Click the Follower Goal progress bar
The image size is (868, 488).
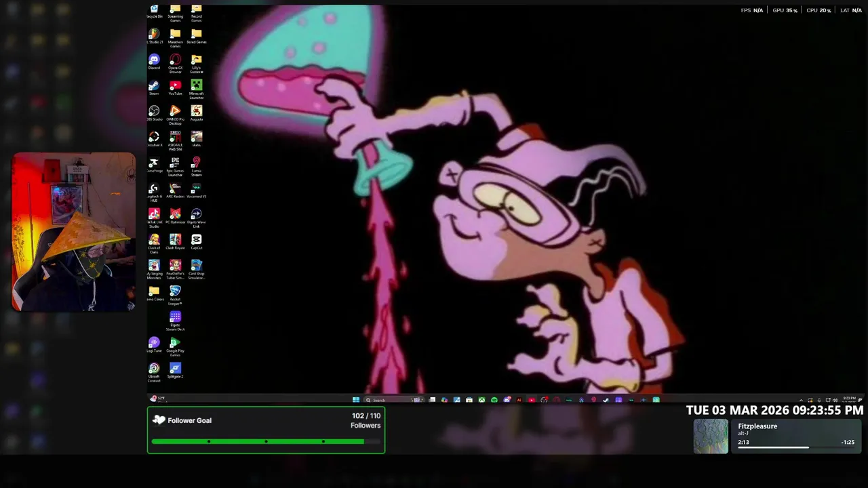point(266,442)
